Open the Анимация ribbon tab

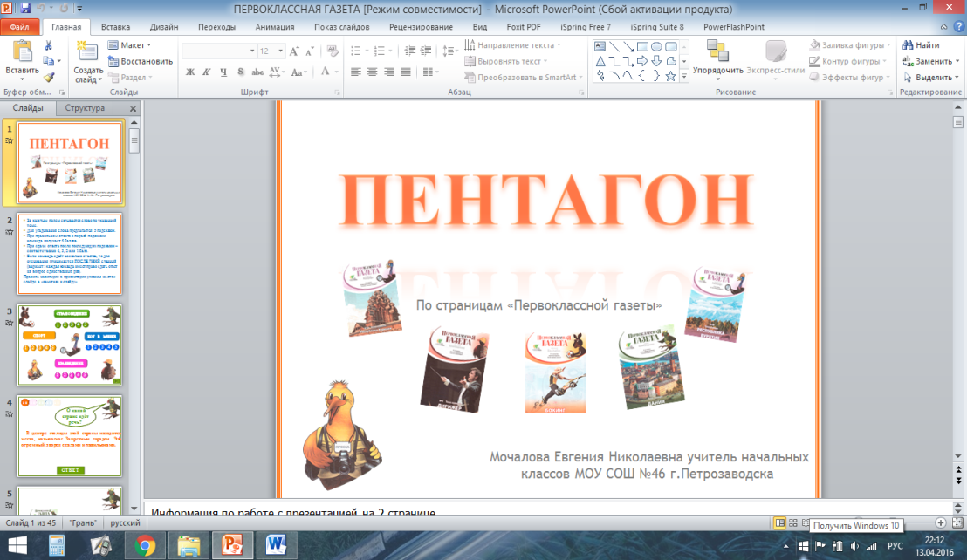(274, 27)
